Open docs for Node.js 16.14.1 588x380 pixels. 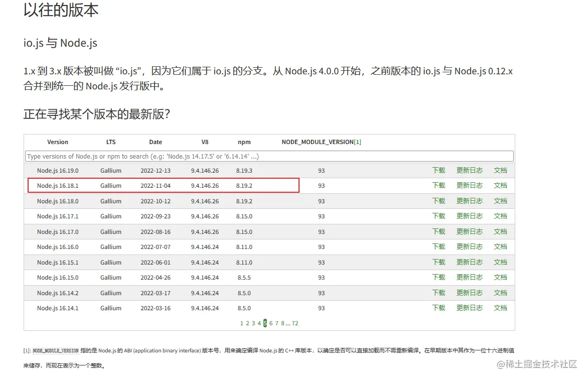click(500, 308)
